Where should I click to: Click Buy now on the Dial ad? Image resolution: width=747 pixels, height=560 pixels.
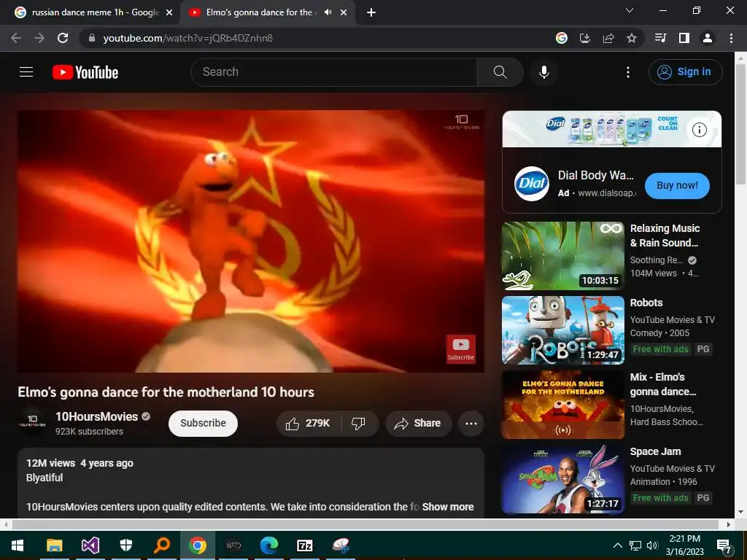pos(677,186)
